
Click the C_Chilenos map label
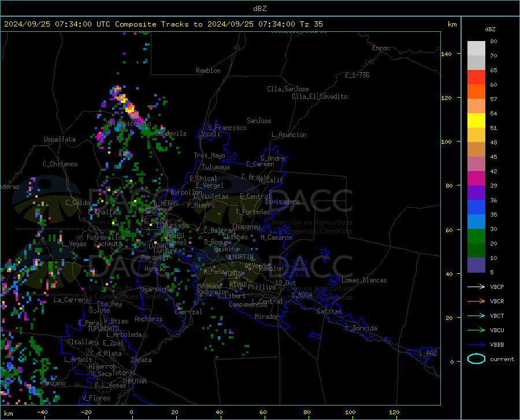(x=60, y=164)
